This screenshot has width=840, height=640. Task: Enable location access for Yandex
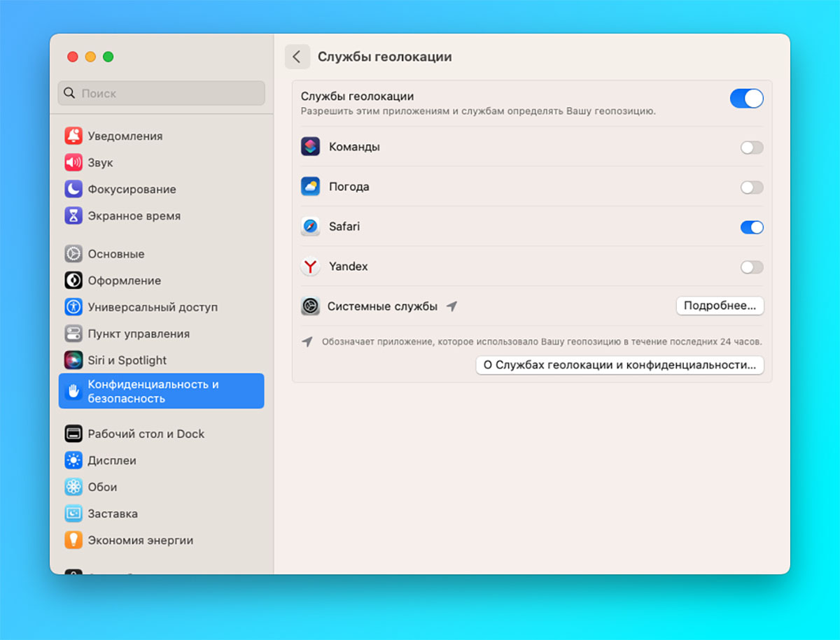click(752, 267)
